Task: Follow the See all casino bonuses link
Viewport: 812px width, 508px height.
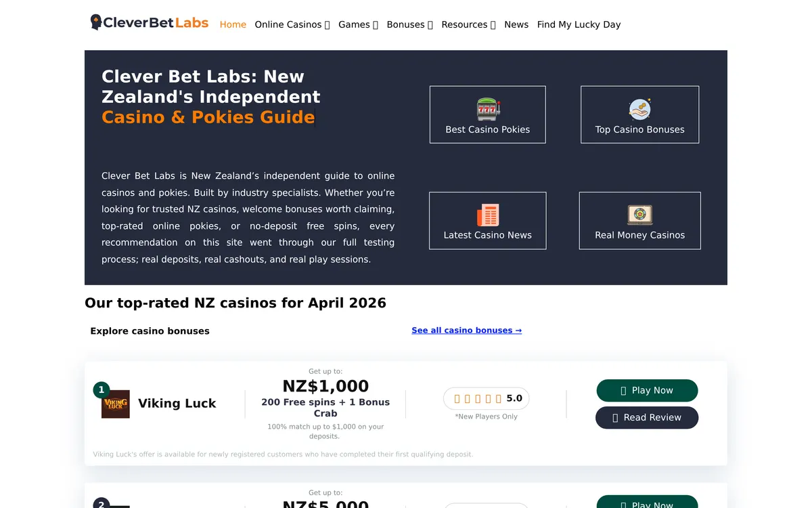Action: pyautogui.click(x=466, y=330)
